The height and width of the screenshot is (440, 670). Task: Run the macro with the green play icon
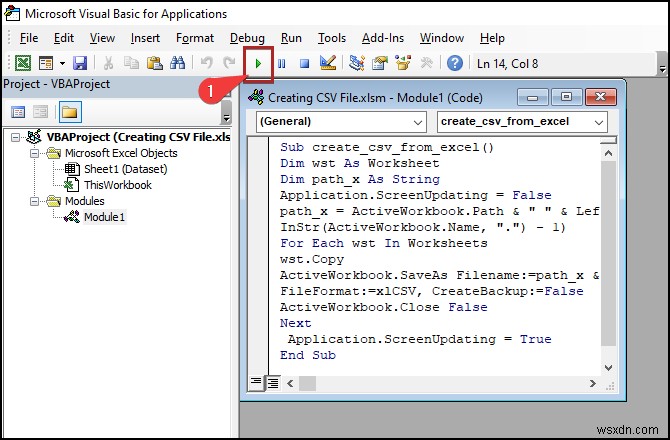pos(258,64)
